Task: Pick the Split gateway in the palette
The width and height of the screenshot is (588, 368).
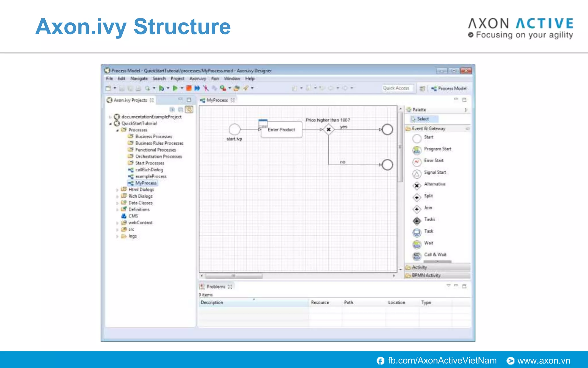Action: point(423,197)
